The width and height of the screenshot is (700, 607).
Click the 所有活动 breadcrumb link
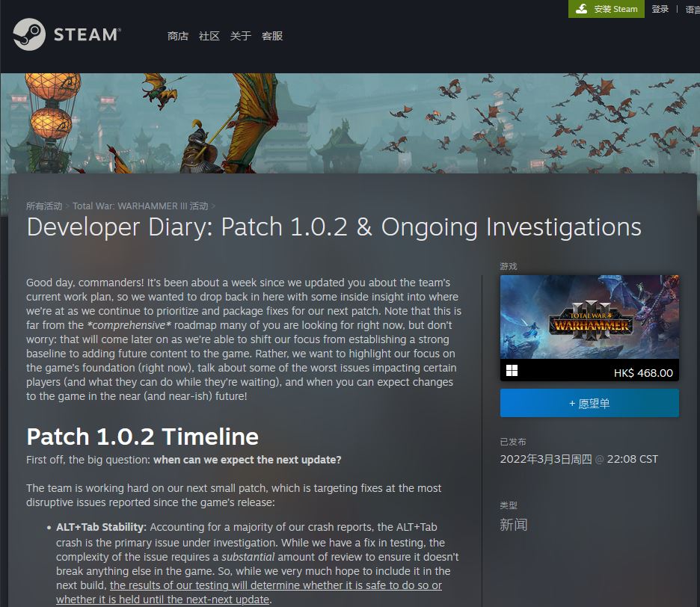[x=44, y=206]
